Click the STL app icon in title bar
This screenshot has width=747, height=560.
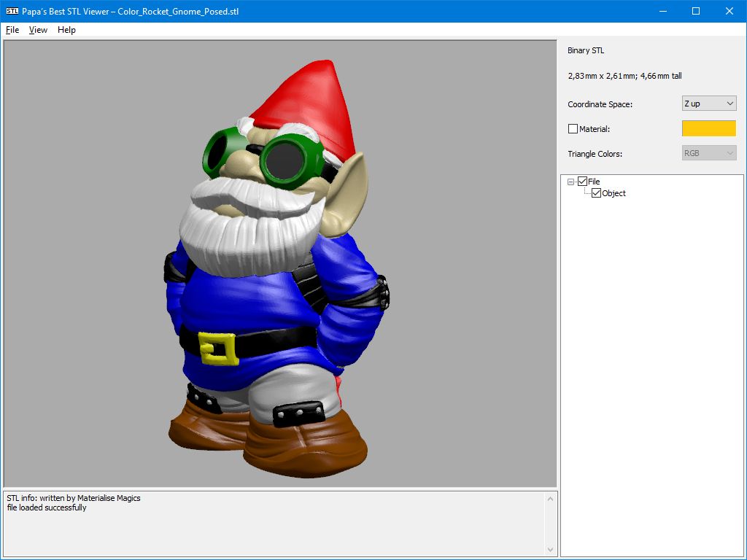(12, 11)
